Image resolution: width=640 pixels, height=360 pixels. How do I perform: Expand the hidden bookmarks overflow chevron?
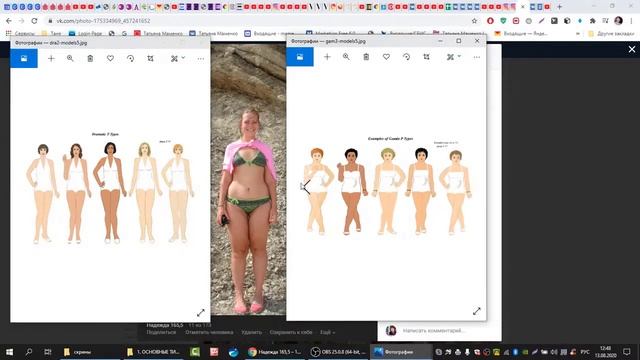pyautogui.click(x=578, y=33)
